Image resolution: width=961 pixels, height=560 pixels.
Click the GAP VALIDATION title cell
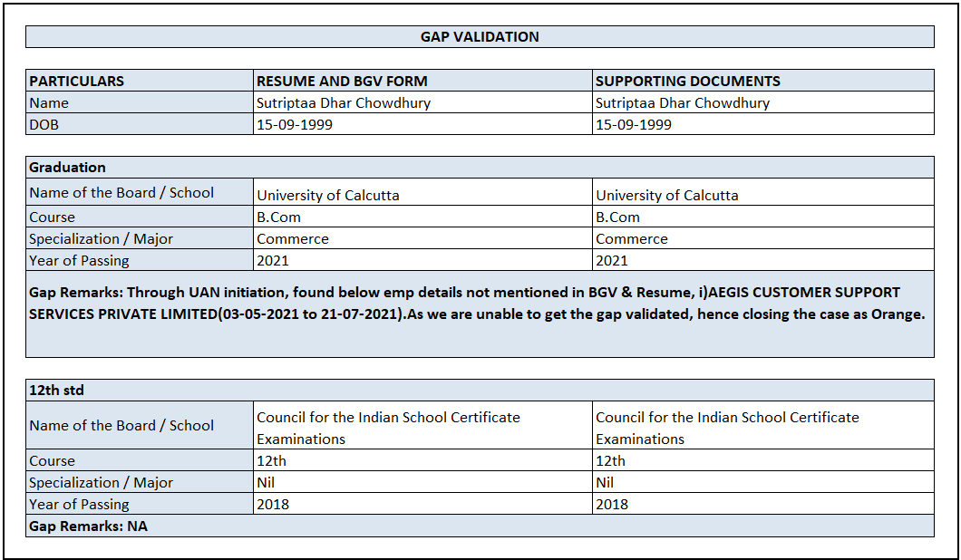[x=480, y=37]
